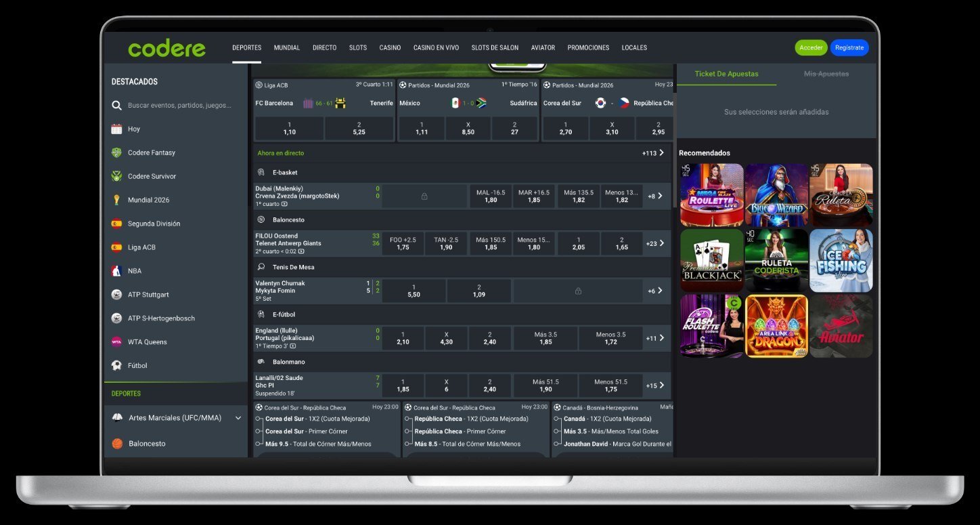Click the Codere Fantasy shield icon

point(116,152)
